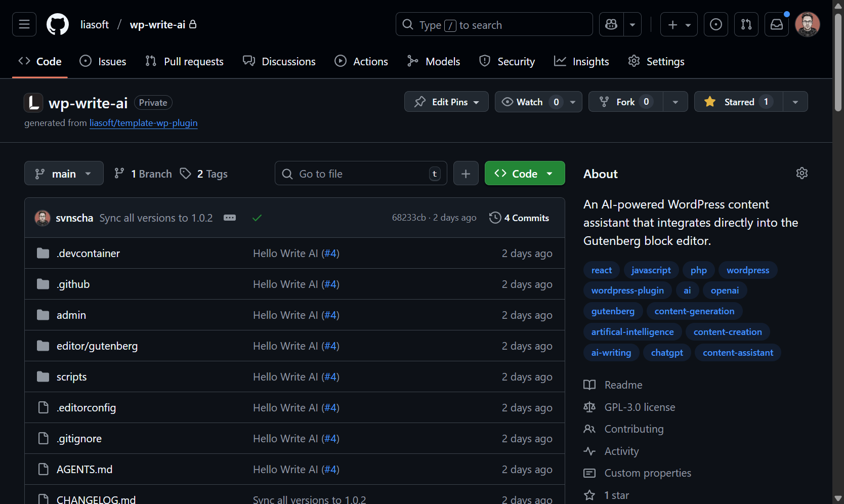Click the About section gear icon
The height and width of the screenshot is (504, 844).
coord(801,174)
